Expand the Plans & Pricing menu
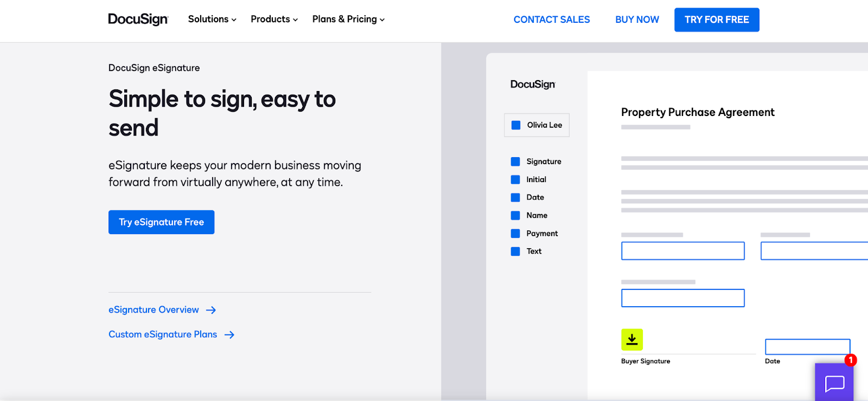Image resolution: width=868 pixels, height=401 pixels. click(x=348, y=20)
